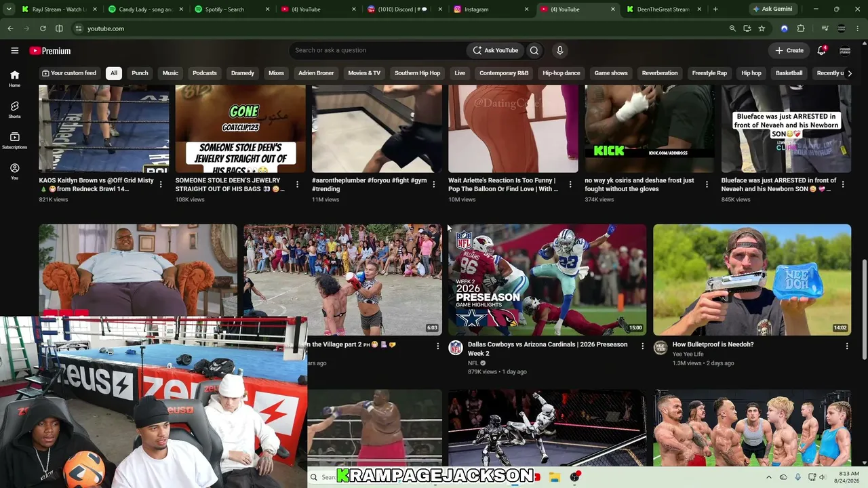The image size is (868, 488).
Task: Open the YouTube account avatar menu
Action: [845, 50]
